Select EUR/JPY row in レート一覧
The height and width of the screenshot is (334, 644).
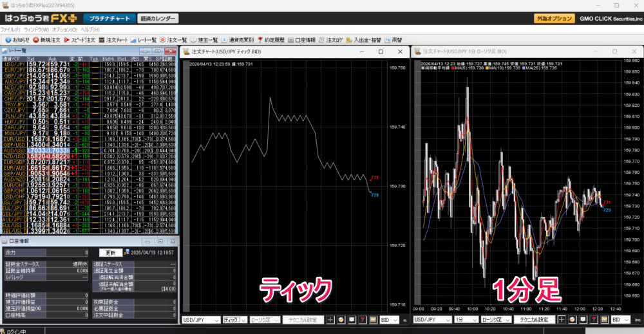pos(89,70)
